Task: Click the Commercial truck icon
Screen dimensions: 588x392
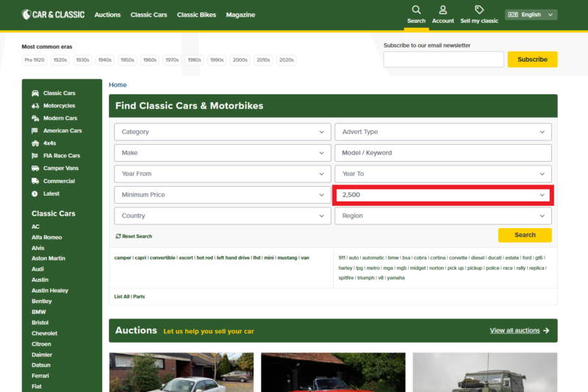Action: click(35, 181)
